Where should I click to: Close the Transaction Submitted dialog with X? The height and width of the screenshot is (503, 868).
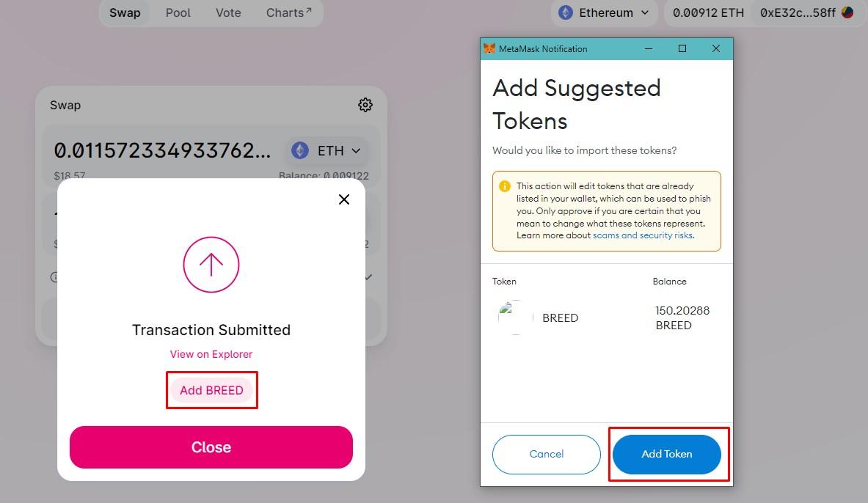[344, 199]
